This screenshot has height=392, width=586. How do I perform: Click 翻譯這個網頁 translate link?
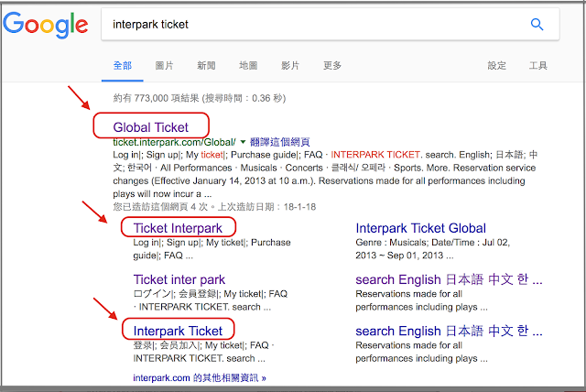279,142
